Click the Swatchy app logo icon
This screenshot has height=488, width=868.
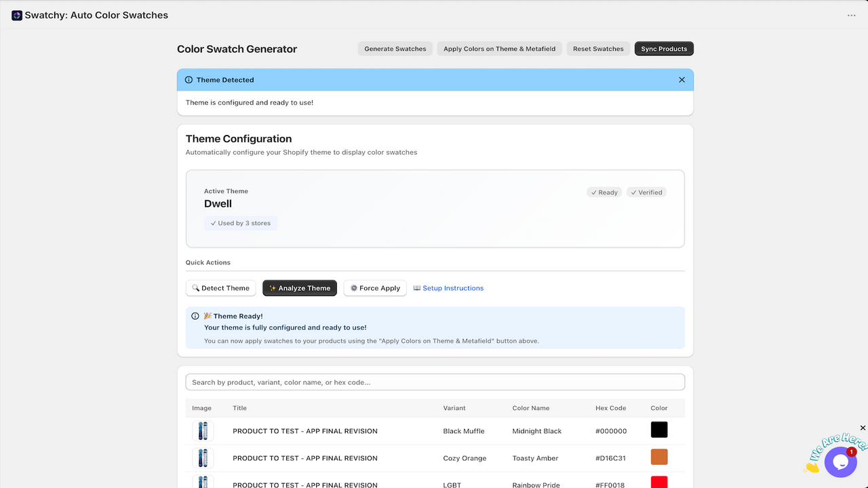[x=17, y=15]
